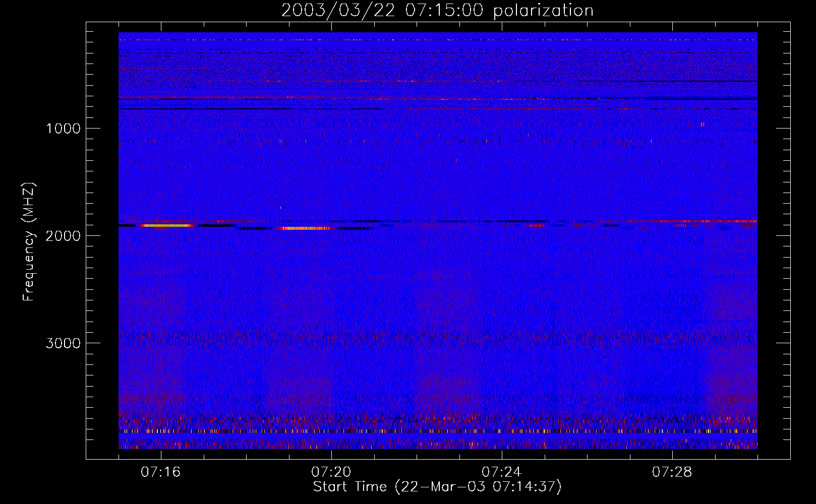Select the 2000 frequency axis label
Image resolution: width=816 pixels, height=504 pixels.
[63, 236]
